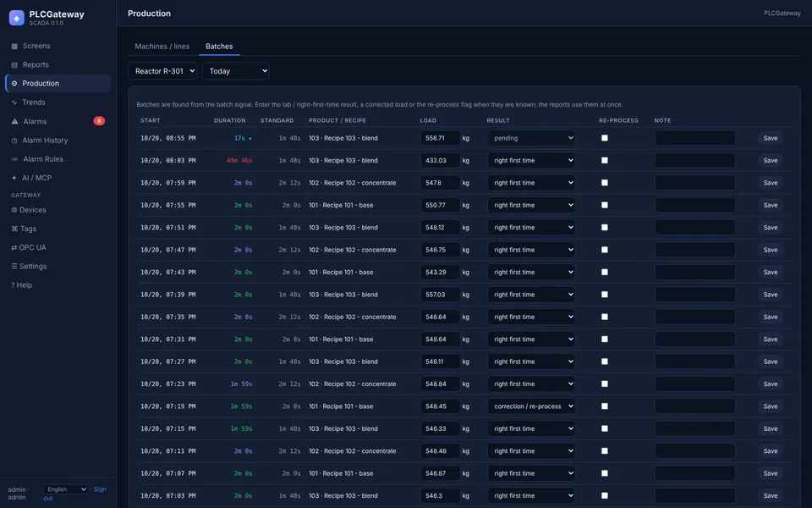The width and height of the screenshot is (812, 508).
Task: Click the load field showing 556.71
Action: click(440, 138)
